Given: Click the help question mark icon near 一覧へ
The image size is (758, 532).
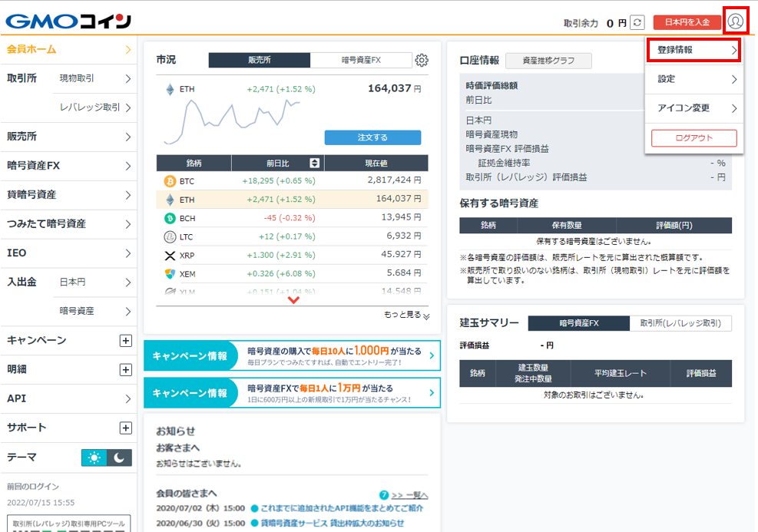Looking at the screenshot, I should [384, 495].
